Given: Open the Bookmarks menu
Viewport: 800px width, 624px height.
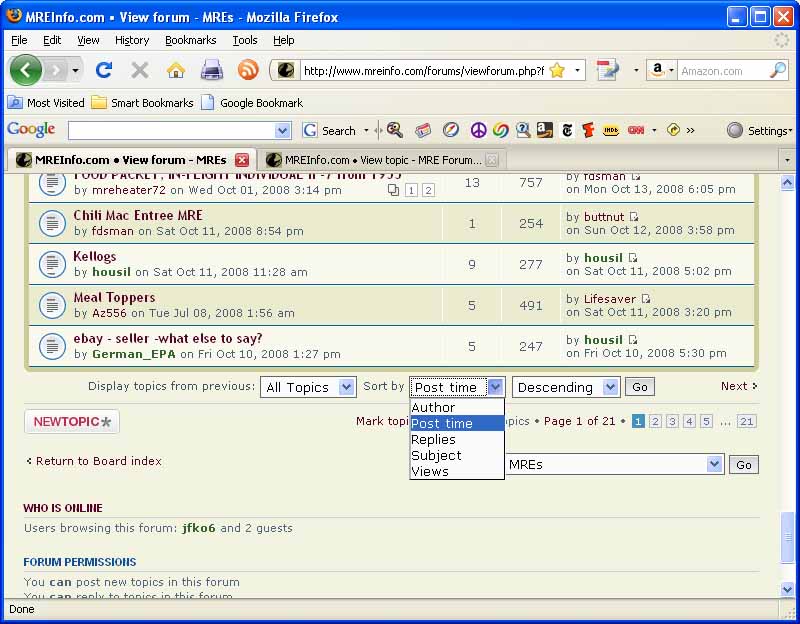Looking at the screenshot, I should pos(190,40).
